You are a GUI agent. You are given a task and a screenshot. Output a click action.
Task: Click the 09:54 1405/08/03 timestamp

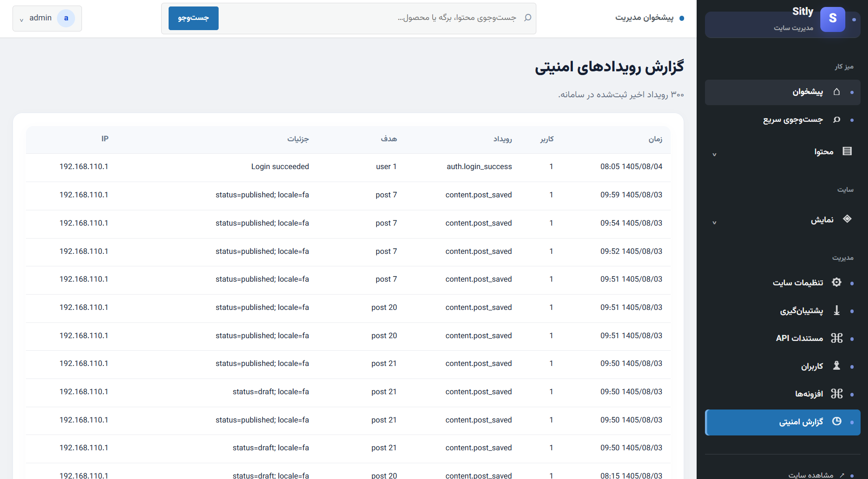click(631, 223)
